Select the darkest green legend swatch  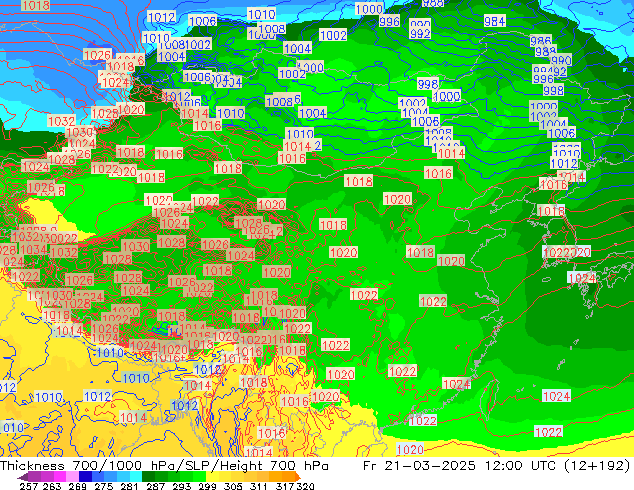[x=148, y=477]
